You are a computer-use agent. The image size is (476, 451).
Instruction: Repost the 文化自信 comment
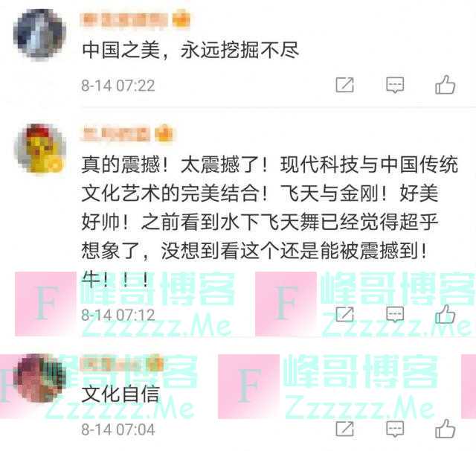click(345, 429)
